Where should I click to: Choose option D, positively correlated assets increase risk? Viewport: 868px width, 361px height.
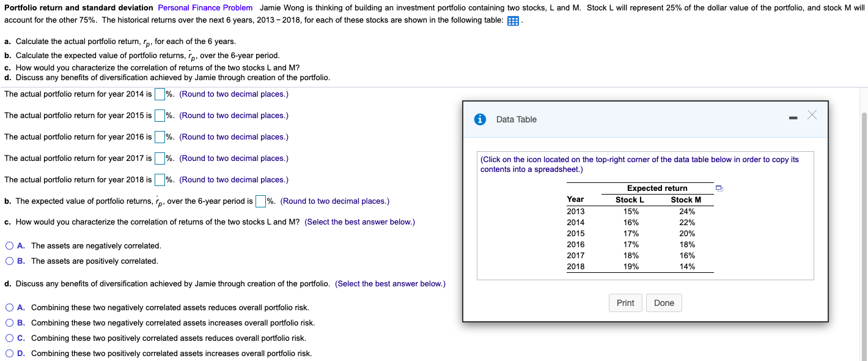pyautogui.click(x=9, y=353)
